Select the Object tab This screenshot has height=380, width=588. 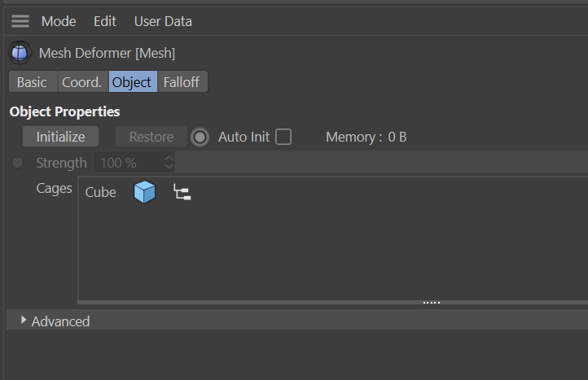(x=132, y=82)
